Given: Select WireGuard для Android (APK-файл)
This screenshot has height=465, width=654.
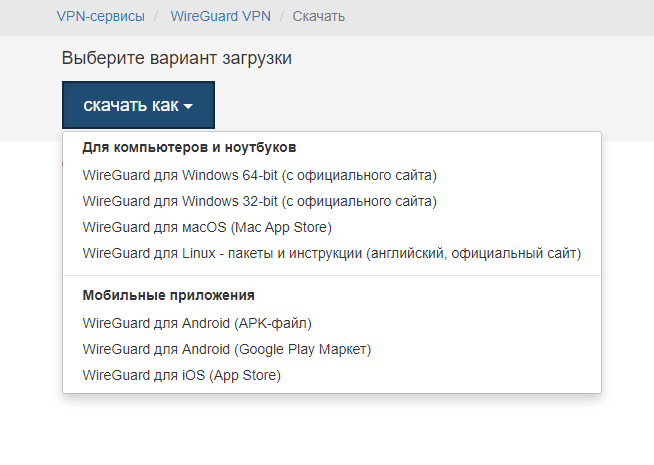Looking at the screenshot, I should tap(197, 323).
